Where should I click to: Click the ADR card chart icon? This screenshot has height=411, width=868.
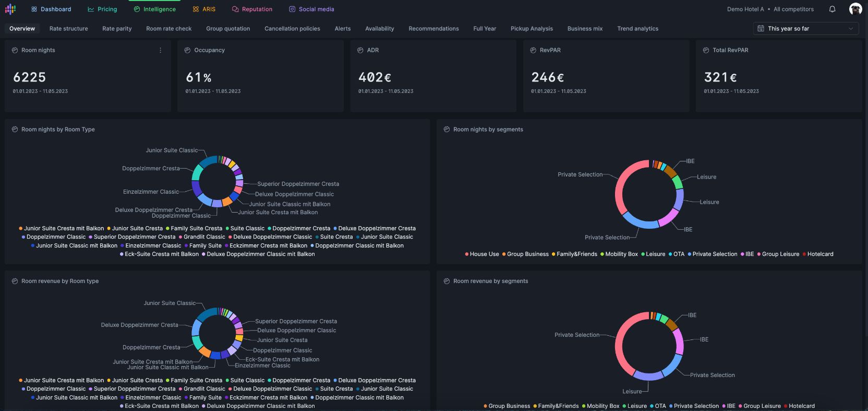click(x=360, y=50)
